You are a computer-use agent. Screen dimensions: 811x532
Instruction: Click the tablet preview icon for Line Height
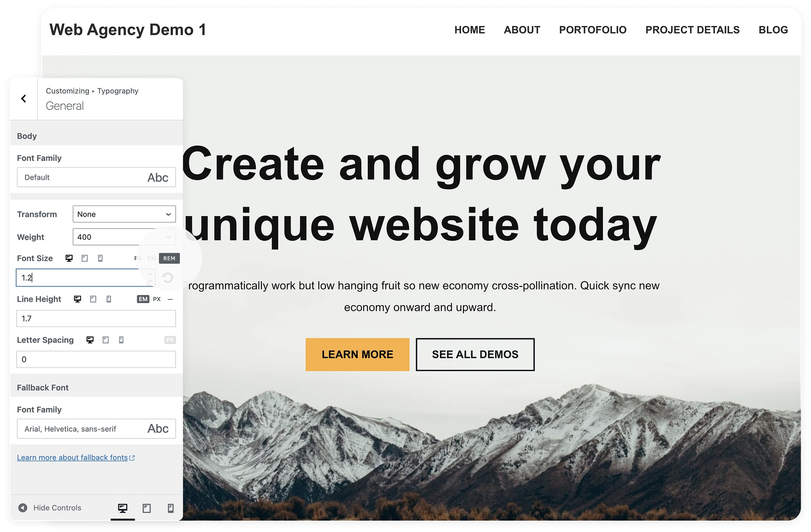pos(93,299)
